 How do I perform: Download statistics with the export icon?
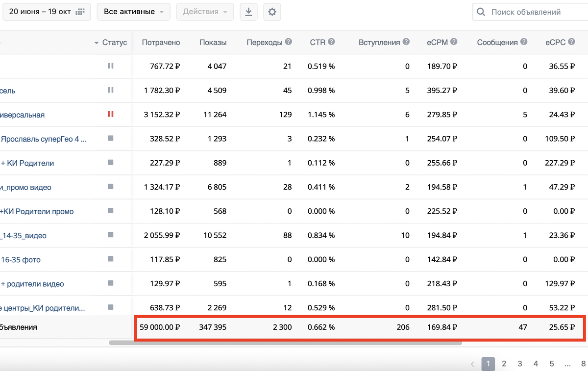point(248,12)
